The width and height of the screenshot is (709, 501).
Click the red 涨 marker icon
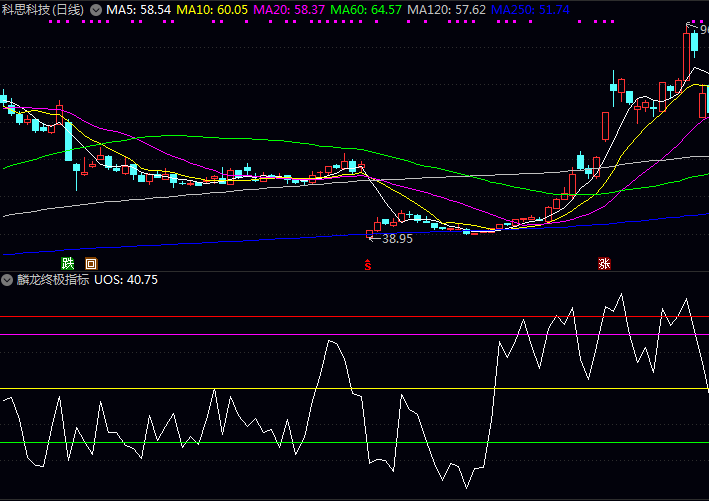click(604, 264)
